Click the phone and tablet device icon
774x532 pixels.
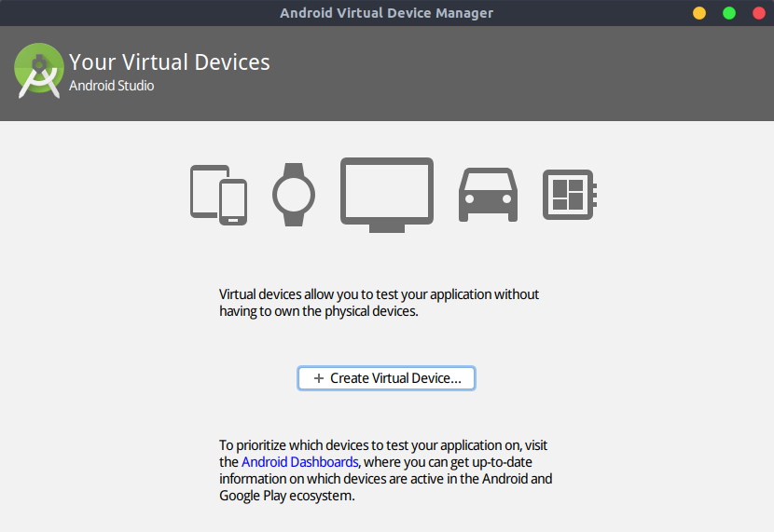(218, 195)
